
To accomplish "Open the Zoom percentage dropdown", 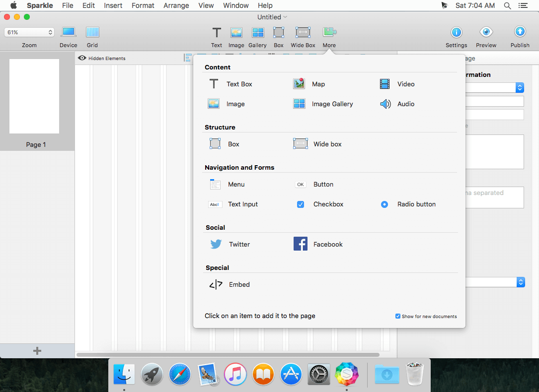I will [x=29, y=32].
